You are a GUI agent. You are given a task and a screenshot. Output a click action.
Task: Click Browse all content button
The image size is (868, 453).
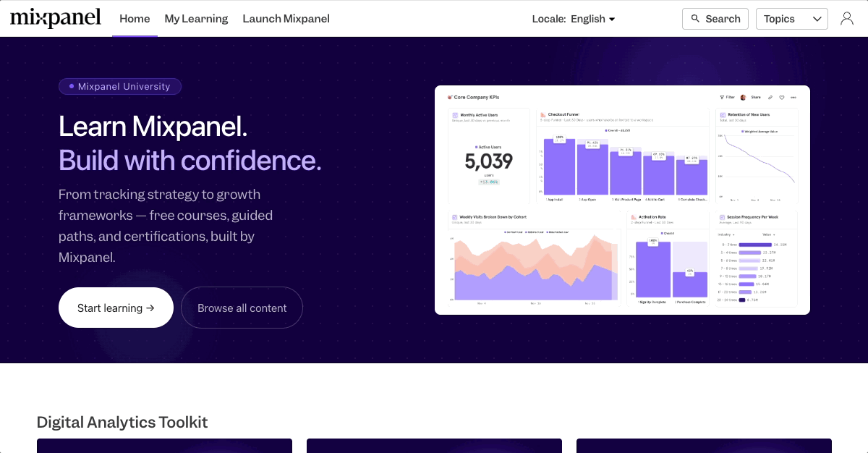242,308
